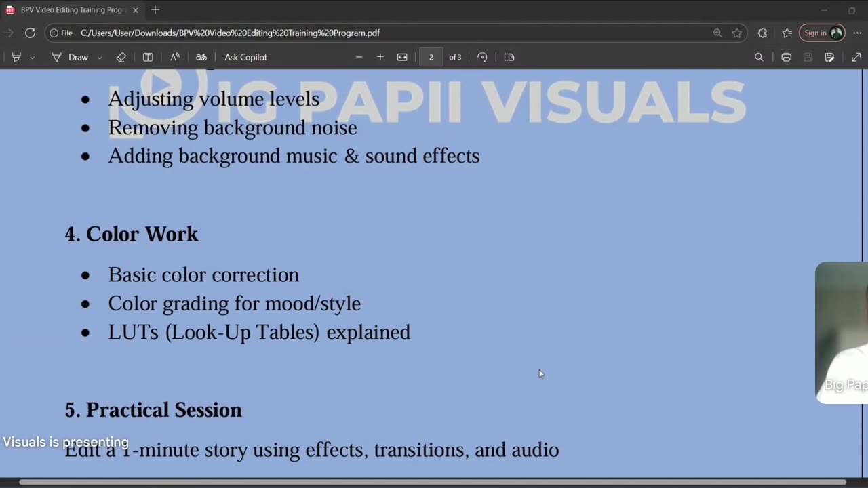Print the PDF document

coord(786,58)
